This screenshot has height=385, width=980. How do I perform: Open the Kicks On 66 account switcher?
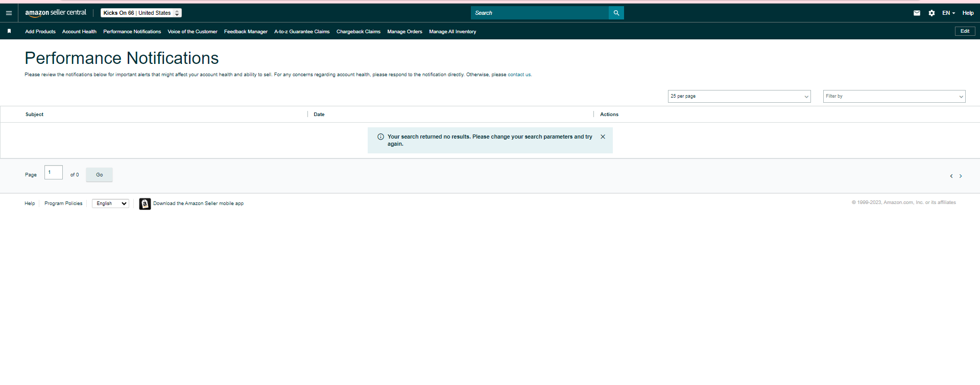141,13
